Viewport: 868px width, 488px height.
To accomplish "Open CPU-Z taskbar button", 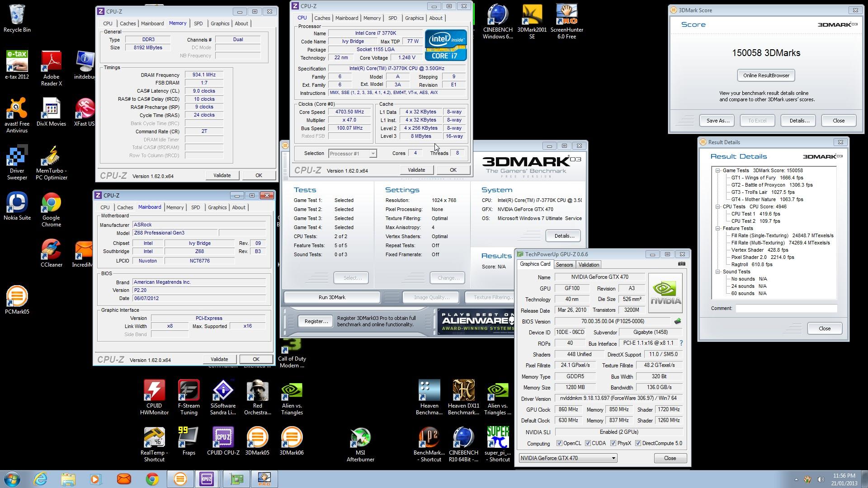I will tap(207, 479).
